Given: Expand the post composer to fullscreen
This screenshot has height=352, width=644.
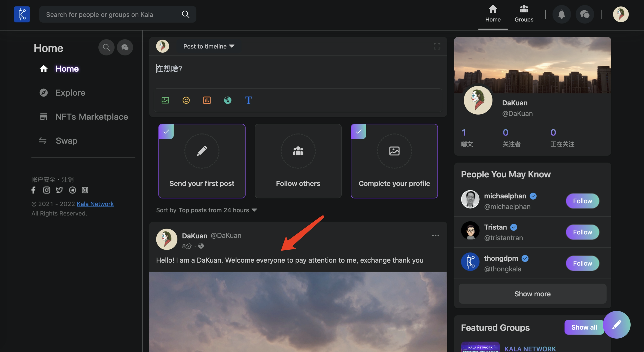Looking at the screenshot, I should coord(437,46).
